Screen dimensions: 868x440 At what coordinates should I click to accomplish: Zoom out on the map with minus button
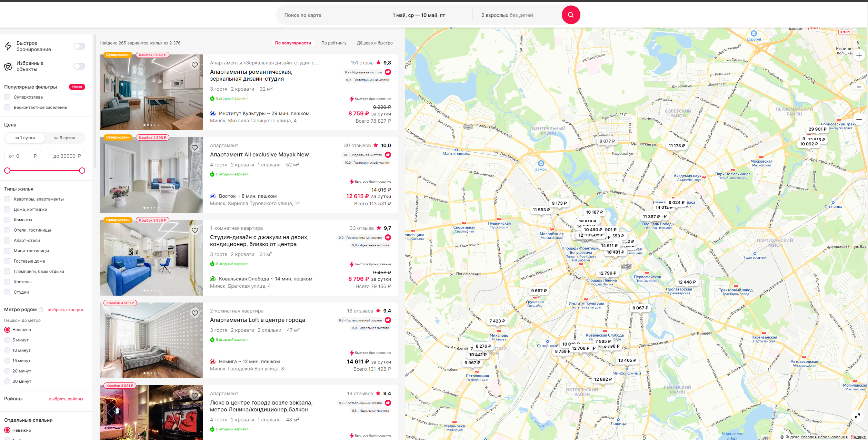pos(859,119)
